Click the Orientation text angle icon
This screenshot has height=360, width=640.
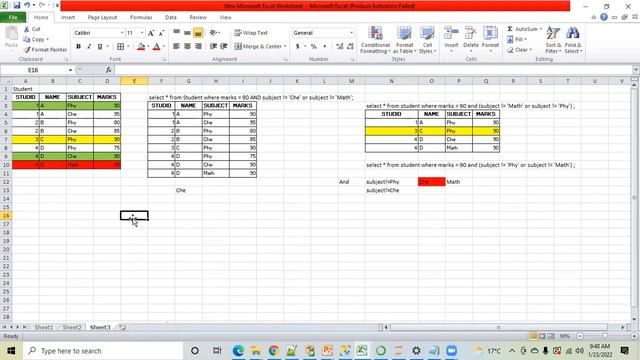click(213, 33)
